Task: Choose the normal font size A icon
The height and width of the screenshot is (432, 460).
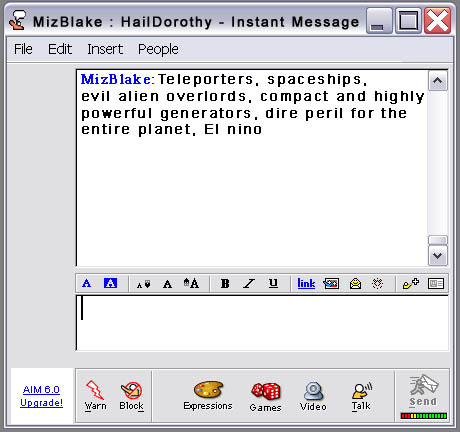Action: pos(167,284)
